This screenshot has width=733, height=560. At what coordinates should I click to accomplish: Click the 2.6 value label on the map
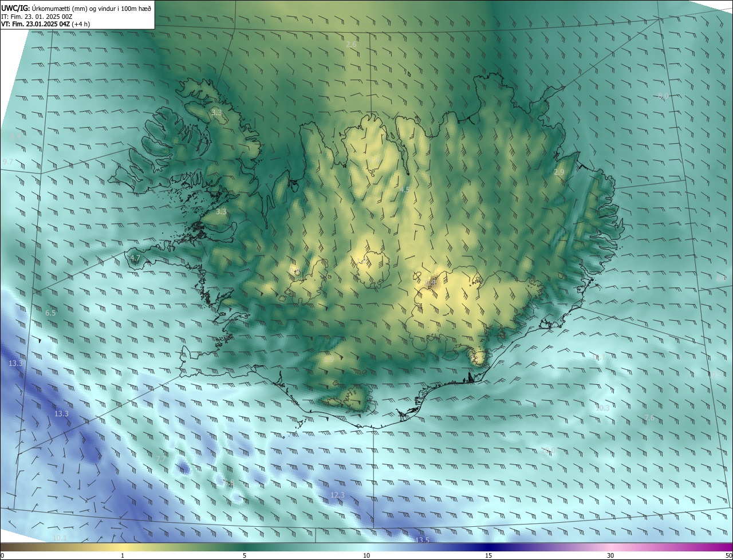coord(352,44)
